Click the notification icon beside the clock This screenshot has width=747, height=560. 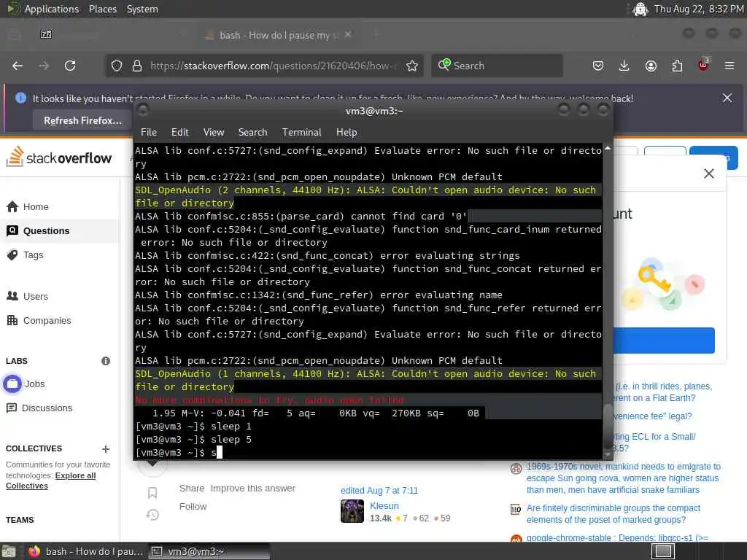pos(640,9)
